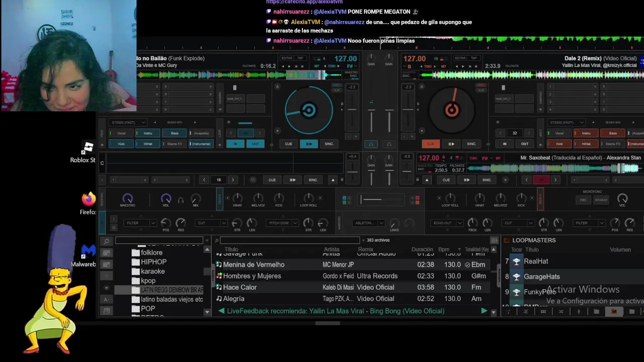The image size is (644, 362).
Task: Click right deck EDITAR tab
Action: click(460, 58)
